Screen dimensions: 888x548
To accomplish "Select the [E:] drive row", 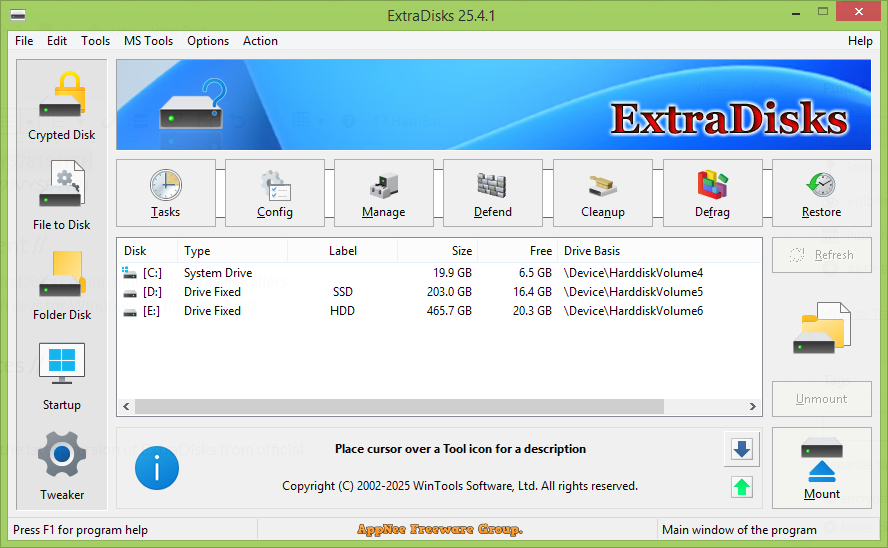I will [x=439, y=311].
